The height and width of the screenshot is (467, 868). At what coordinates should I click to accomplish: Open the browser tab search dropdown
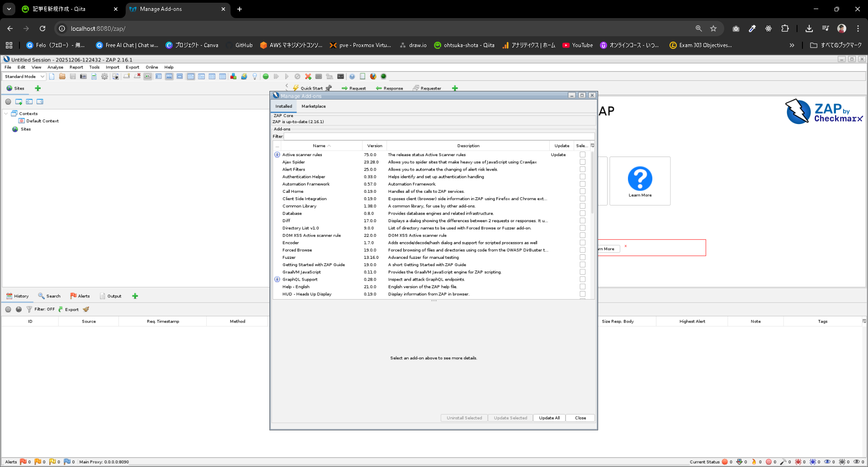(9, 9)
